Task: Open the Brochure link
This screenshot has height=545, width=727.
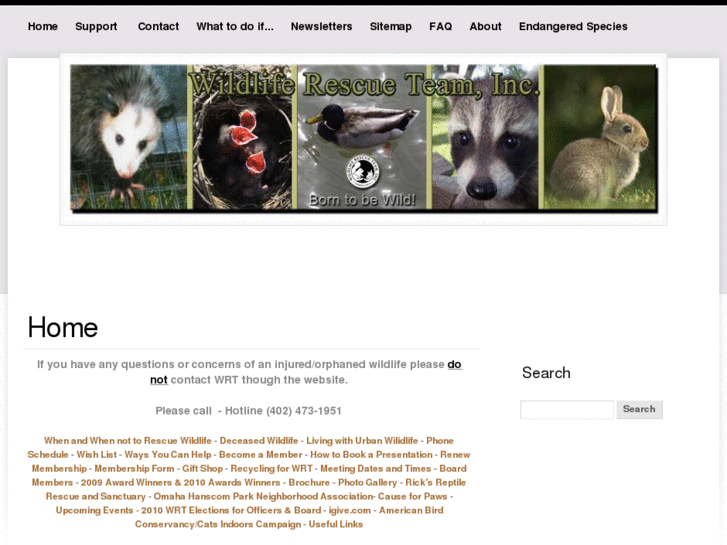Action: [309, 482]
